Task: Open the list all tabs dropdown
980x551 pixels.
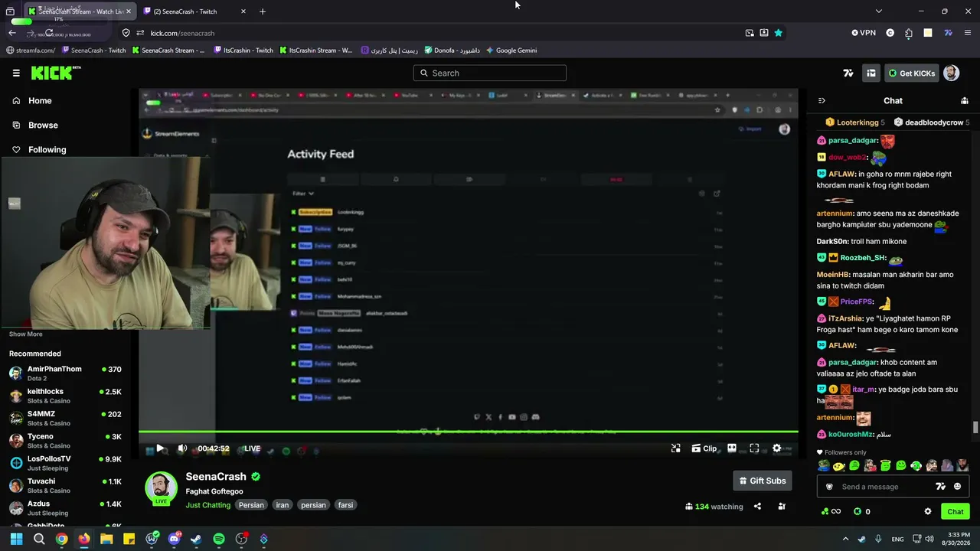Action: pyautogui.click(x=878, y=11)
